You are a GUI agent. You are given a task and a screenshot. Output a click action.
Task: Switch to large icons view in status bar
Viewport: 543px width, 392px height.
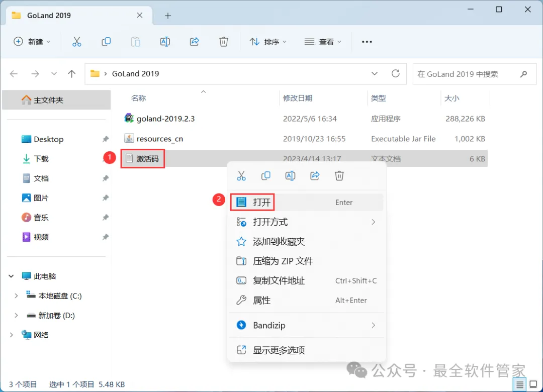tap(533, 384)
